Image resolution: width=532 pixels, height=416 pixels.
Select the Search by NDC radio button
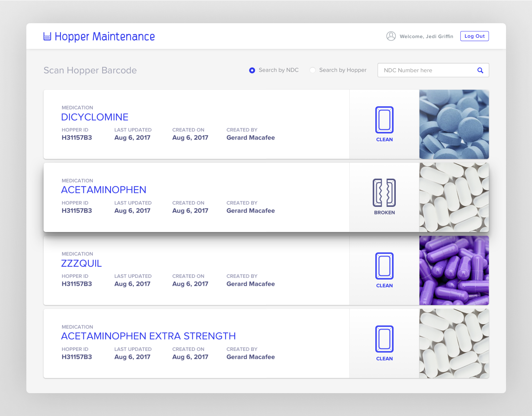[x=252, y=70]
